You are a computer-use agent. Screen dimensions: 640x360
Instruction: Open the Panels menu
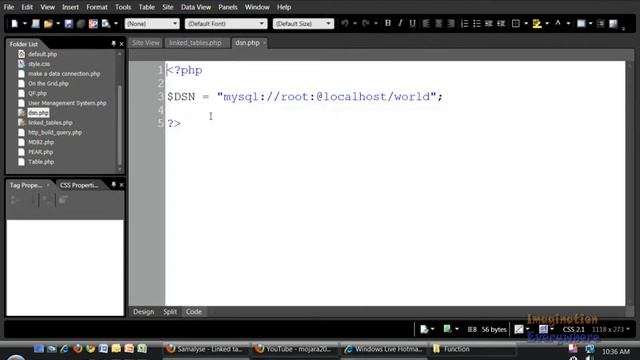click(228, 7)
